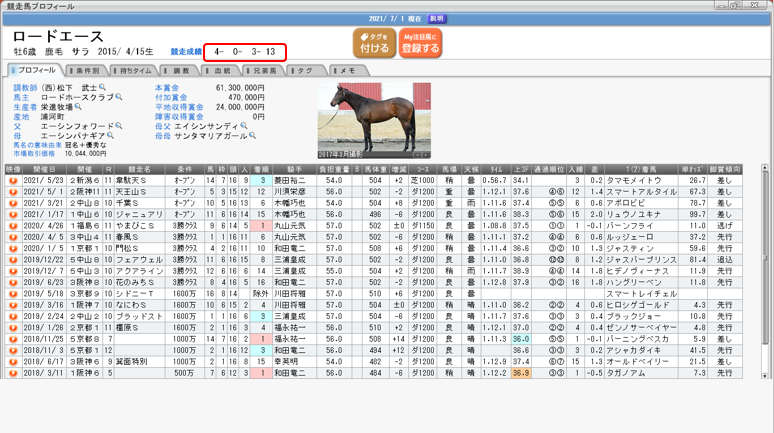
Task: Click search icon beside dam エーシンパナギア
Action: click(x=109, y=135)
